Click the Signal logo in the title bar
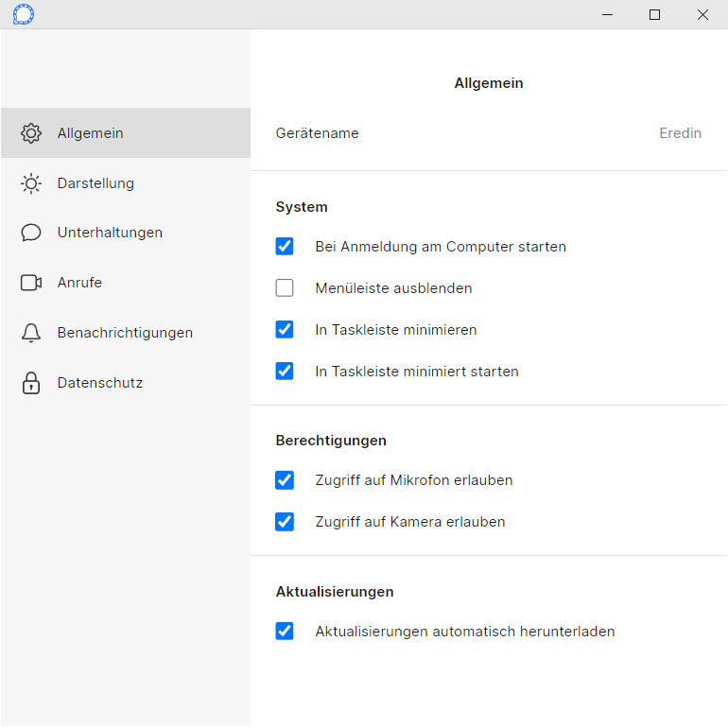The width and height of the screenshot is (728, 728). coord(24,14)
